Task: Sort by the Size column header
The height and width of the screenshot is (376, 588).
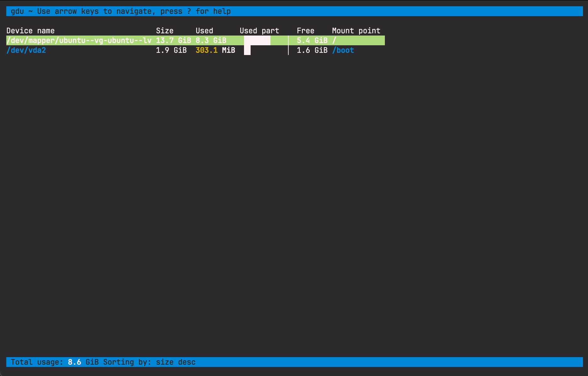Action: 165,30
